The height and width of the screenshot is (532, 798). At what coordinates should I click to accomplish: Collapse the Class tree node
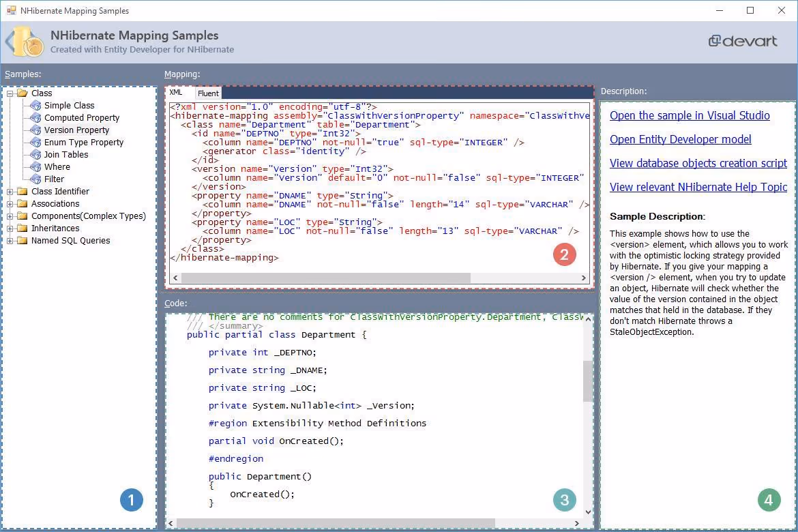tap(10, 93)
